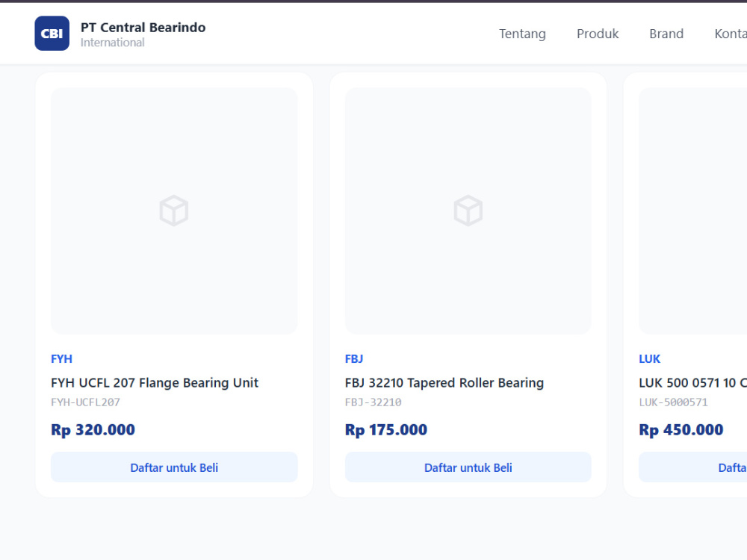The width and height of the screenshot is (747, 560).
Task: Click the price Rp 320.000
Action: pyautogui.click(x=93, y=429)
